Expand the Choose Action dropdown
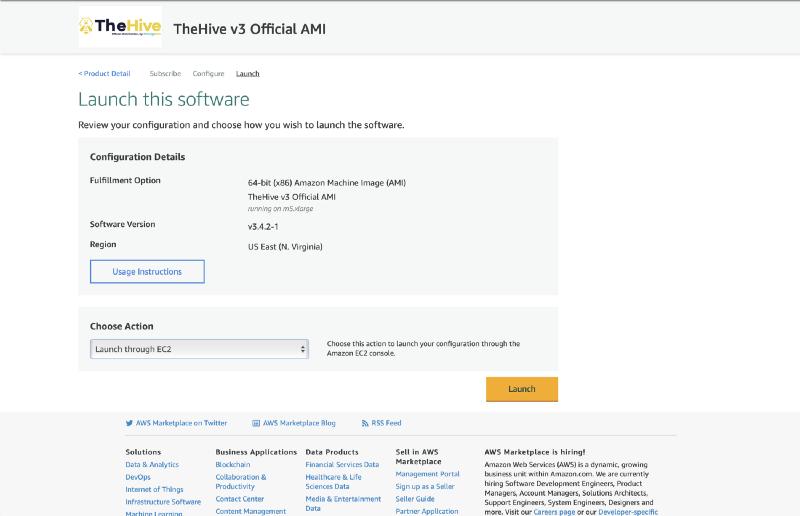The width and height of the screenshot is (800, 516). click(200, 349)
